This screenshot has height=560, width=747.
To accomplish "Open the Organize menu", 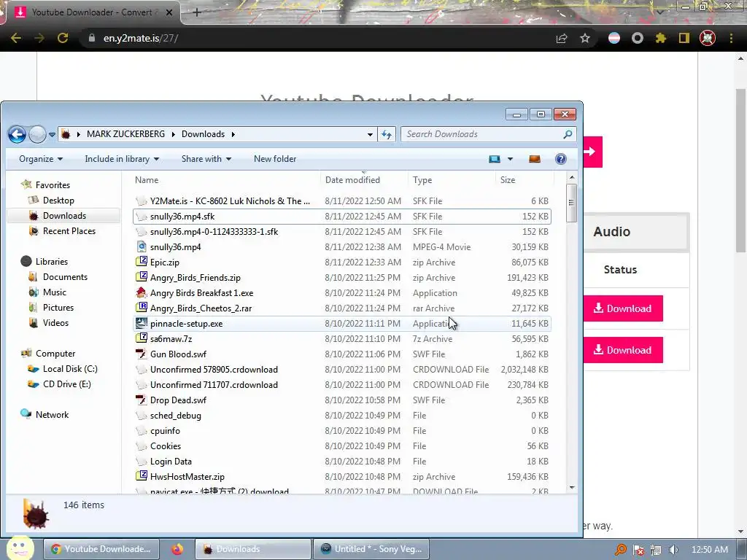I will 41,159.
